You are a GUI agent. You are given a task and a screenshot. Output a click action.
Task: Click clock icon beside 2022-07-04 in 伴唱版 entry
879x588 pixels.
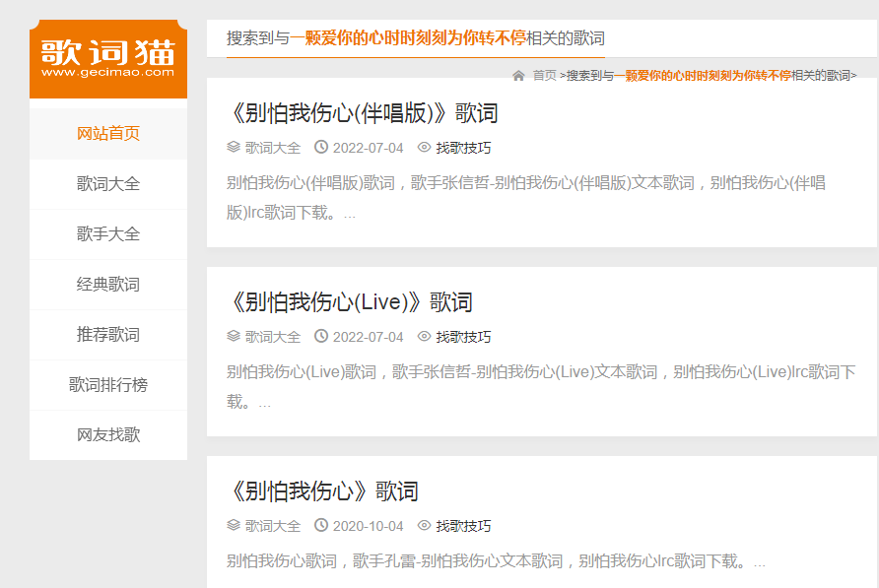pos(321,147)
